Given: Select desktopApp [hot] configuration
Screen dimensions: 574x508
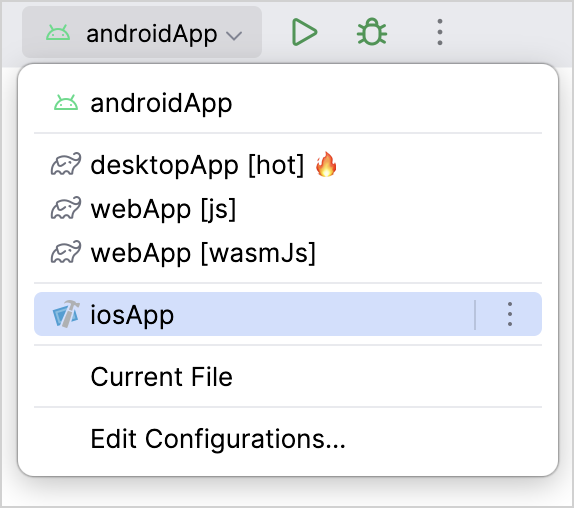Looking at the screenshot, I should (288, 165).
